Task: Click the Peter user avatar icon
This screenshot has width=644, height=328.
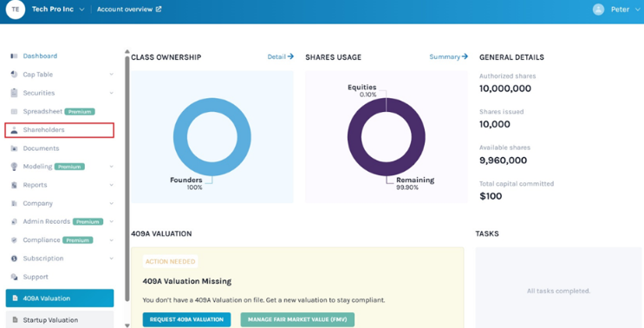Action: pos(598,10)
